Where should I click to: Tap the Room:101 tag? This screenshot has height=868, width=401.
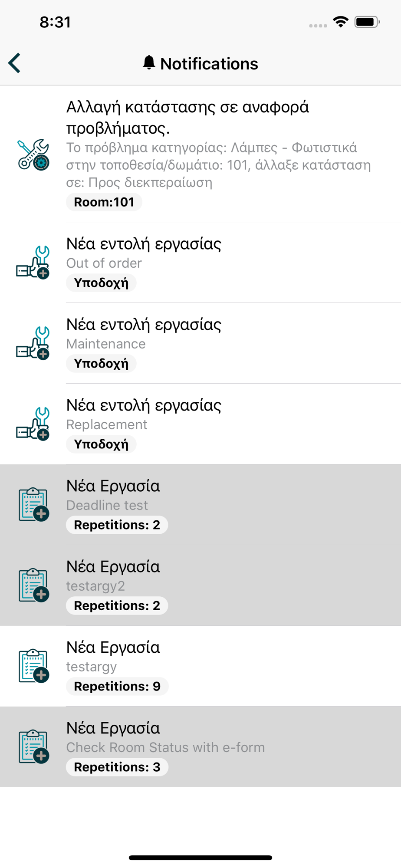pos(104,202)
